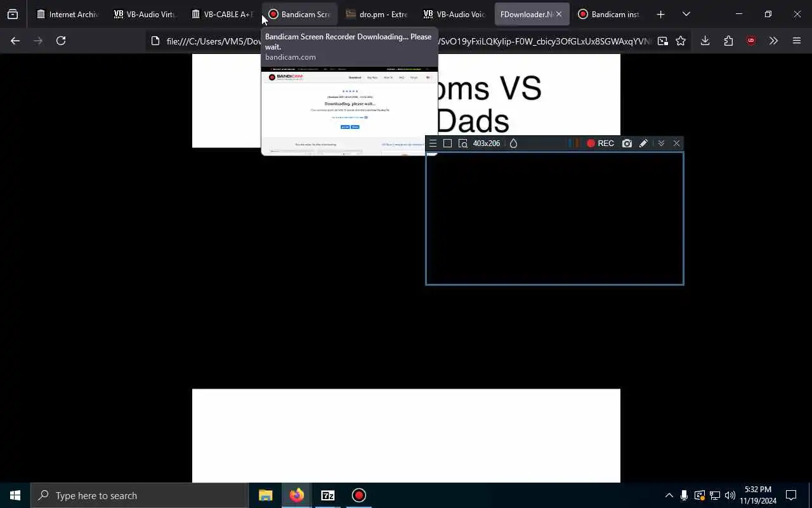Activate Bandicam pencil drawing tool

pos(643,144)
